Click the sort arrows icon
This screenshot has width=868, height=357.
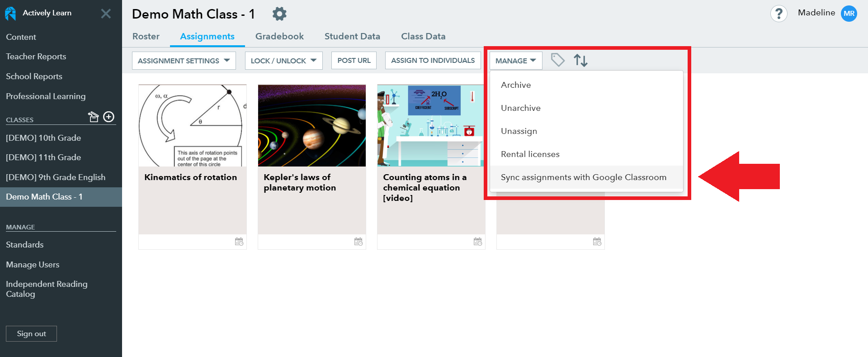[x=580, y=60]
